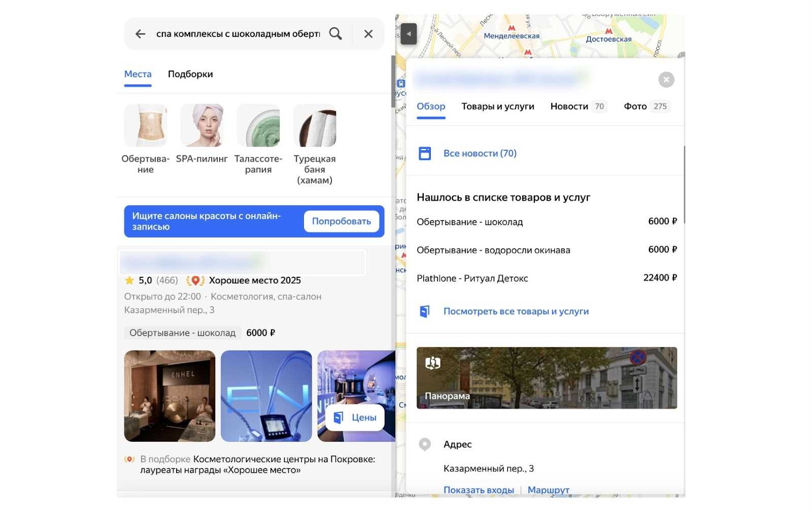
Task: Click the Нашлось в списке товаров heading
Action: click(503, 197)
